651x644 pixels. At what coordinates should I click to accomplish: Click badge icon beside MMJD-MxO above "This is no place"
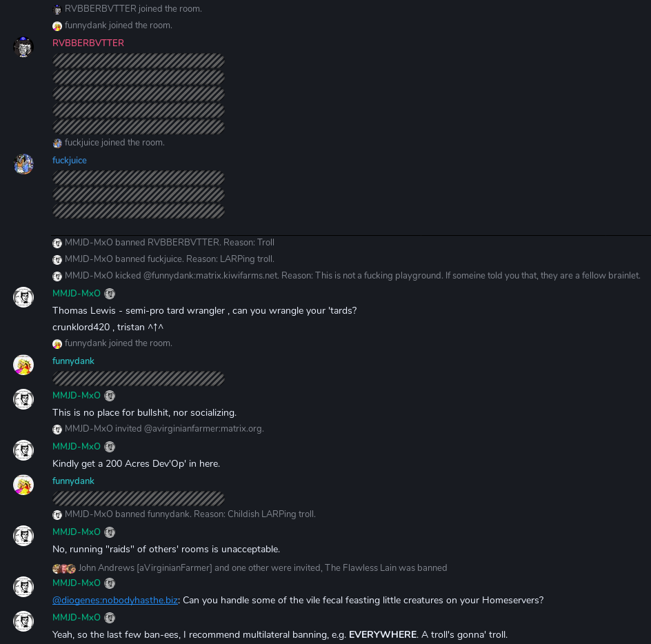[x=110, y=396]
